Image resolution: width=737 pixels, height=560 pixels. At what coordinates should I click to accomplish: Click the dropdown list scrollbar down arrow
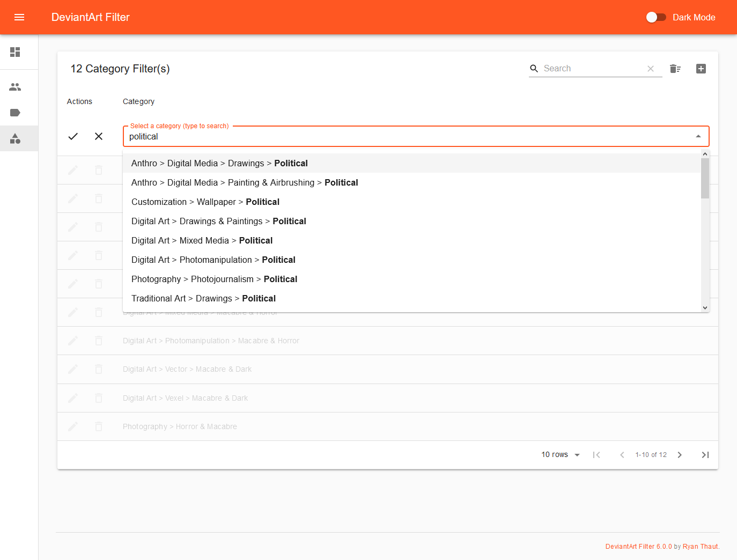tap(705, 308)
